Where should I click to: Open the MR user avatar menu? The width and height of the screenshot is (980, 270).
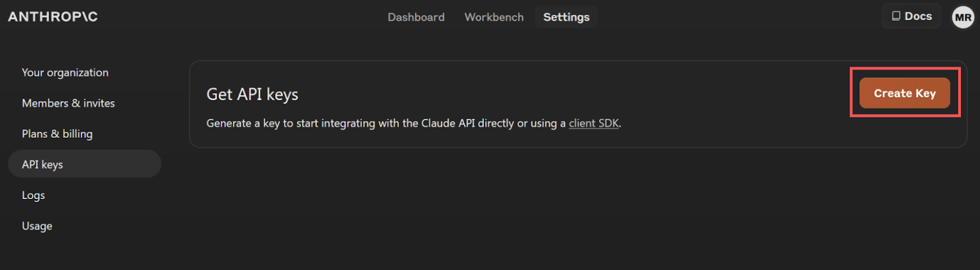click(x=963, y=17)
